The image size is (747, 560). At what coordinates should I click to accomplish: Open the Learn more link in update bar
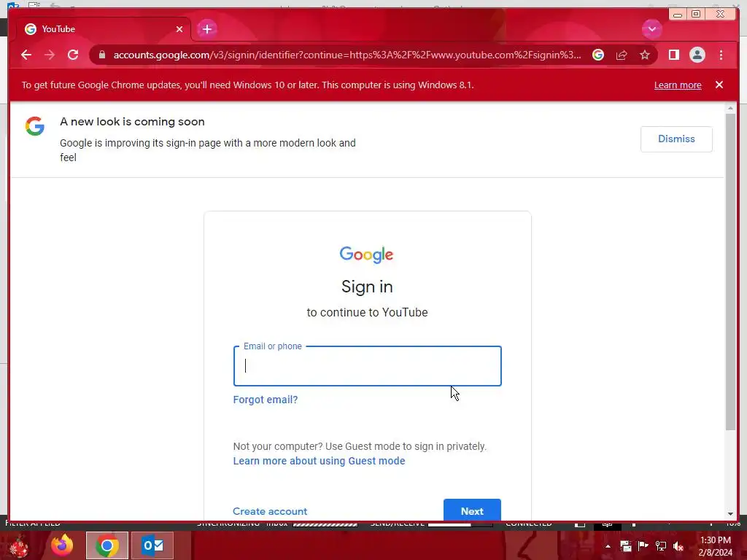tap(678, 85)
